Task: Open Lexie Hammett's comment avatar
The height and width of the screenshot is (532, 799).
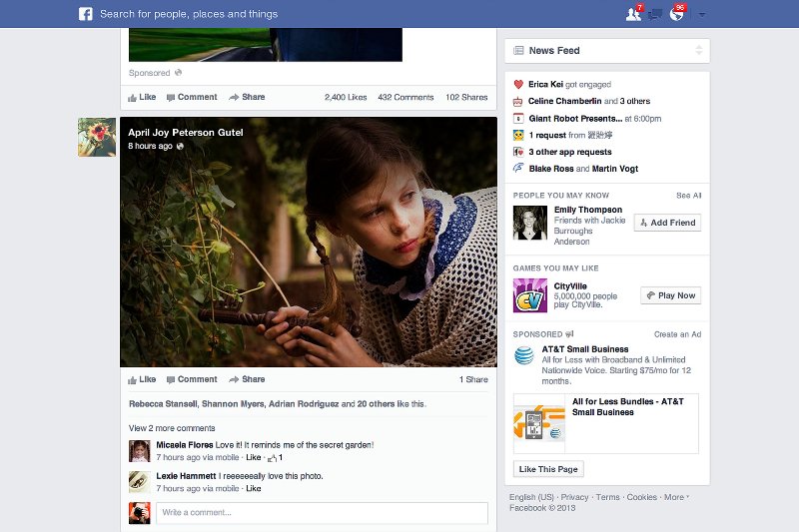Action: tap(140, 482)
